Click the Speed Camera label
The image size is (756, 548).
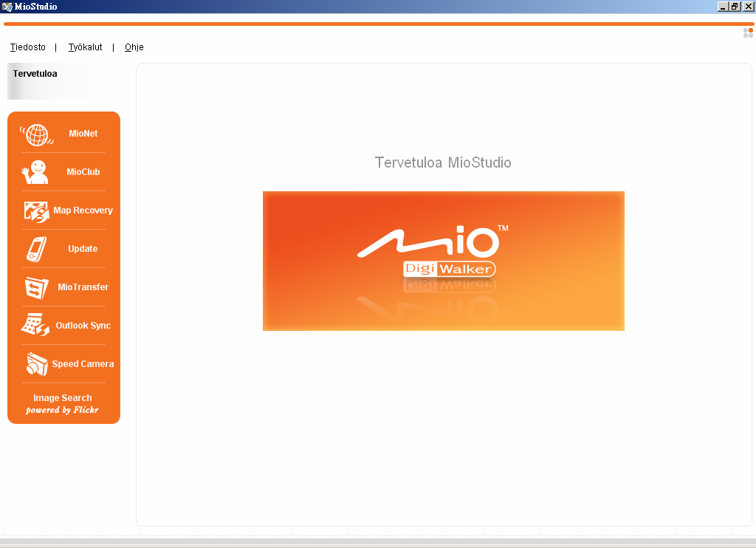[x=83, y=364]
